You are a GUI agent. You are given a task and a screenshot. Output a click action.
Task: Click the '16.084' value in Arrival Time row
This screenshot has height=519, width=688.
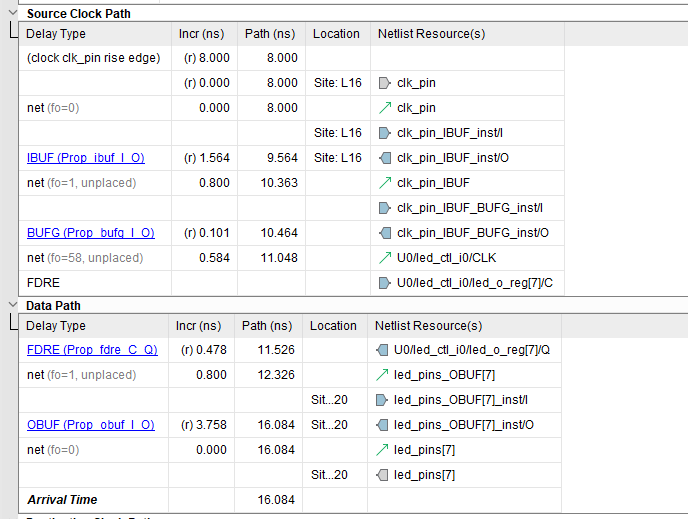coord(276,500)
